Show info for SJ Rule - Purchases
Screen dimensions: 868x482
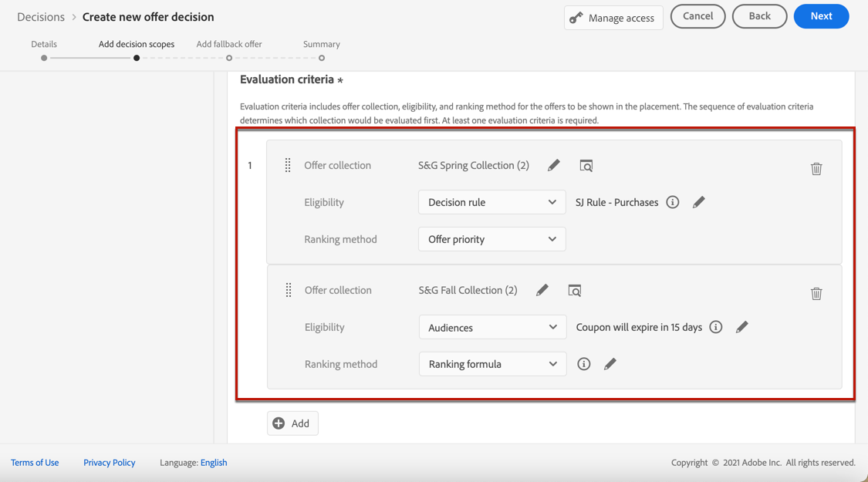click(673, 202)
